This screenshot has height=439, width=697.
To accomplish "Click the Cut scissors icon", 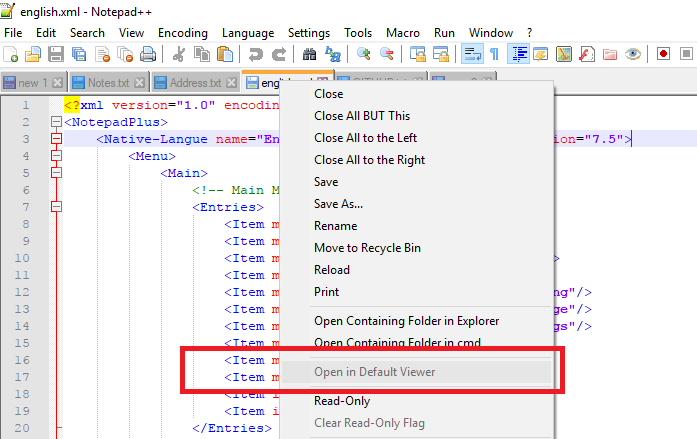I will pyautogui.click(x=179, y=54).
